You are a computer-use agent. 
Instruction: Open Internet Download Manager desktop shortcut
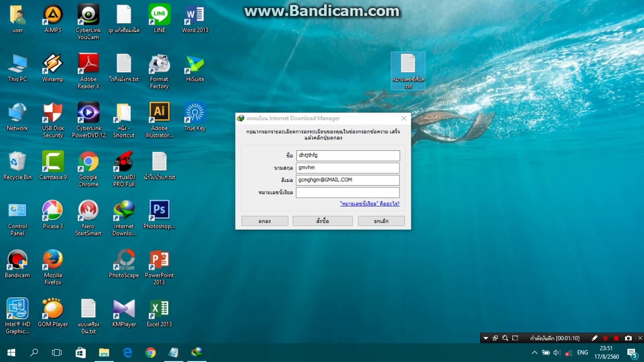124,219
